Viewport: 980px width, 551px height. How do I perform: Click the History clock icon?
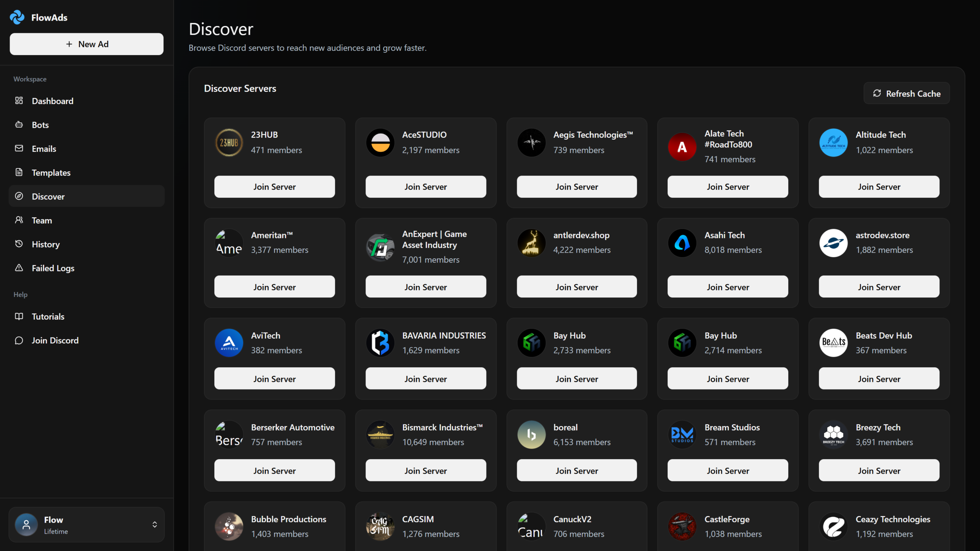[x=19, y=244]
